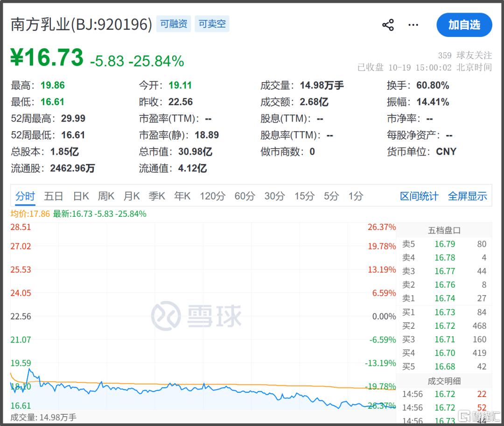Click the 成交明细 panel header
This screenshot has width=504, height=426.
[444, 381]
